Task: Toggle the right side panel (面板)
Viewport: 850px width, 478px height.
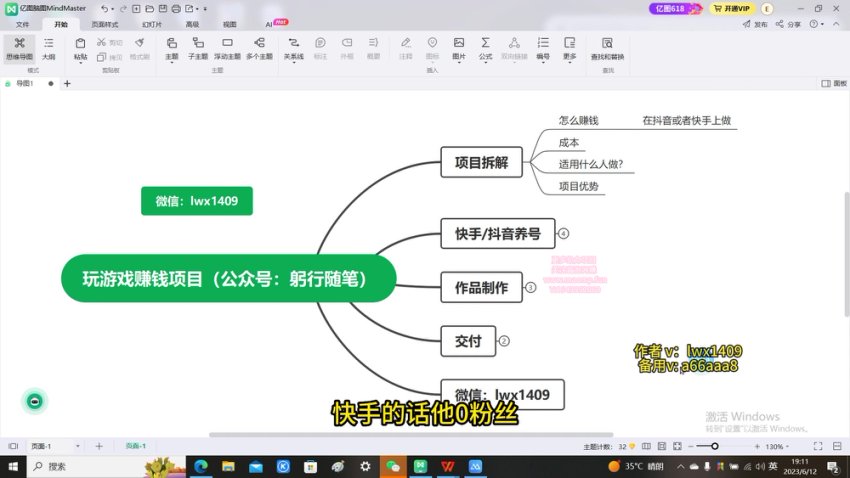Action: (x=834, y=84)
